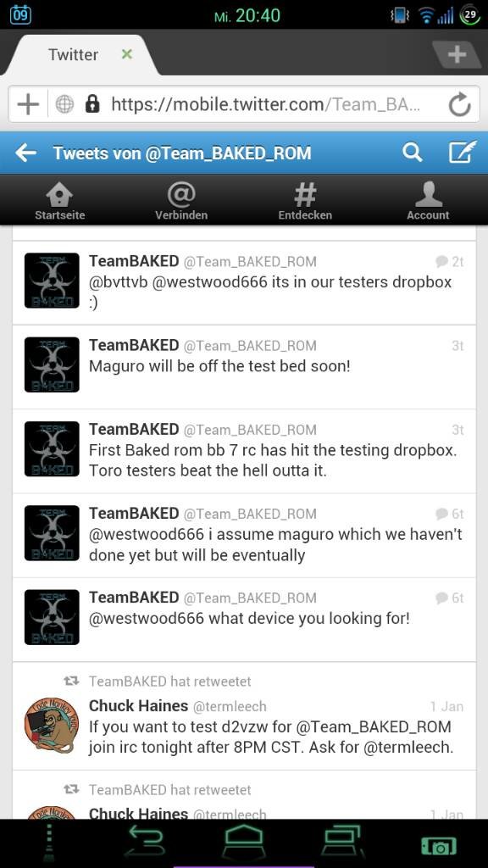Open Chuck Haines profile picture
This screenshot has width=488, height=868.
tap(52, 726)
